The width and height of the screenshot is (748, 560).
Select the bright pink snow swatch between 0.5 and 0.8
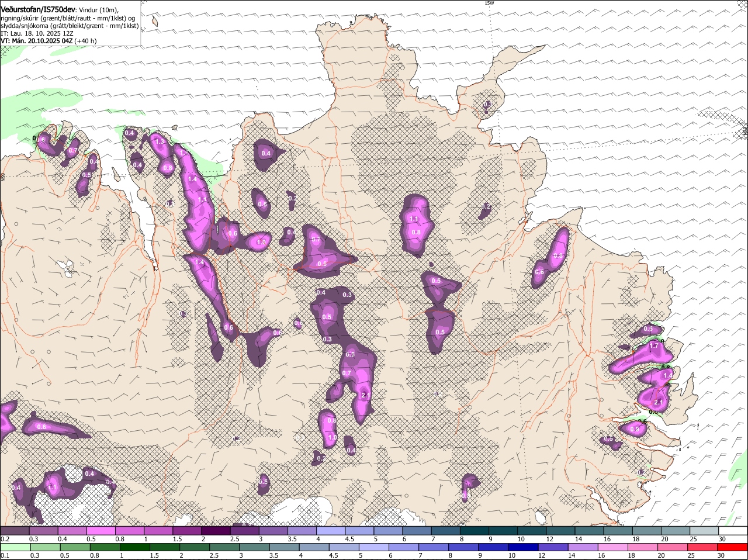coord(101,531)
